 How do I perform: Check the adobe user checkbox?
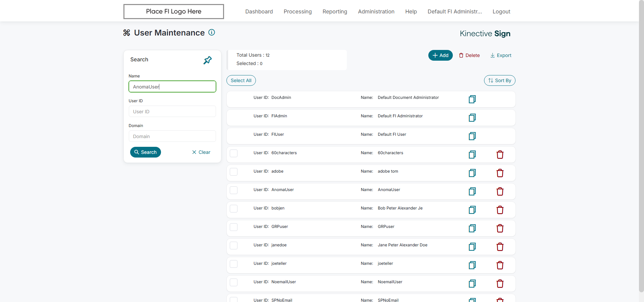[234, 172]
